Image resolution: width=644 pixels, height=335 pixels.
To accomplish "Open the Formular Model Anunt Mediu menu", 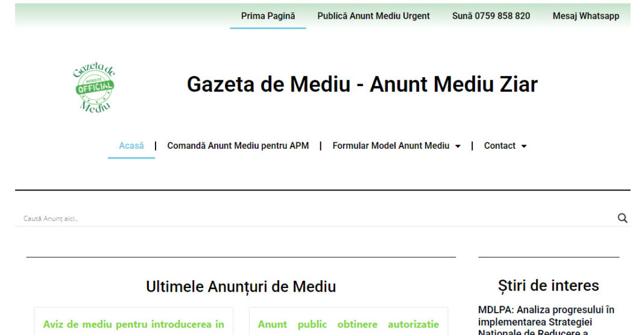I will pos(391,146).
